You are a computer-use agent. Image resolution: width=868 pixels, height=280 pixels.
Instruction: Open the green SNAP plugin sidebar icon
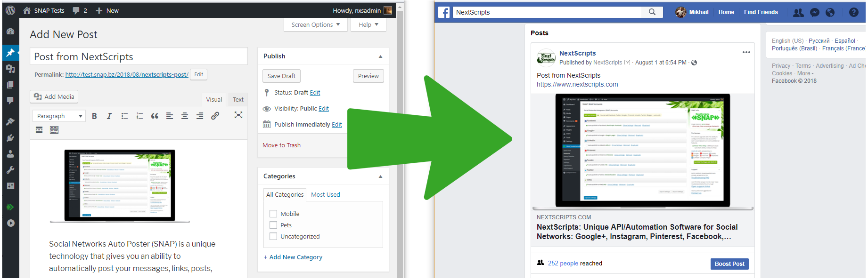pyautogui.click(x=10, y=207)
